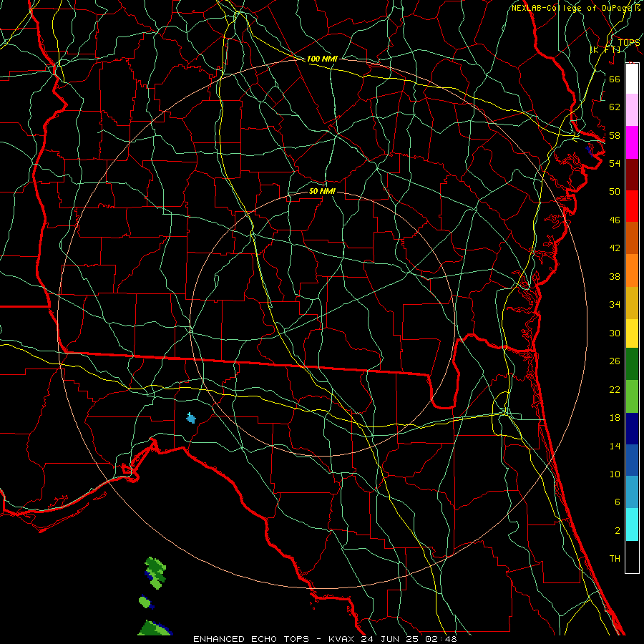
Task: Click the legend value "30"
Action: 615,333
